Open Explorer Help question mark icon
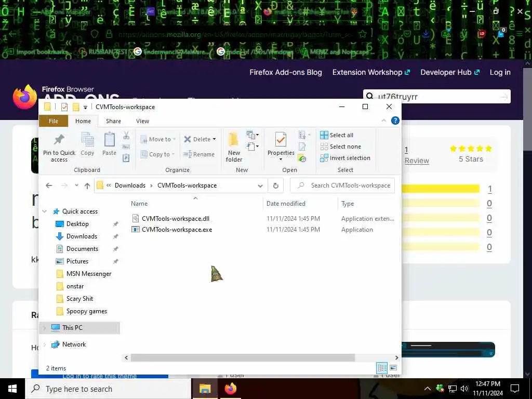 pos(395,121)
